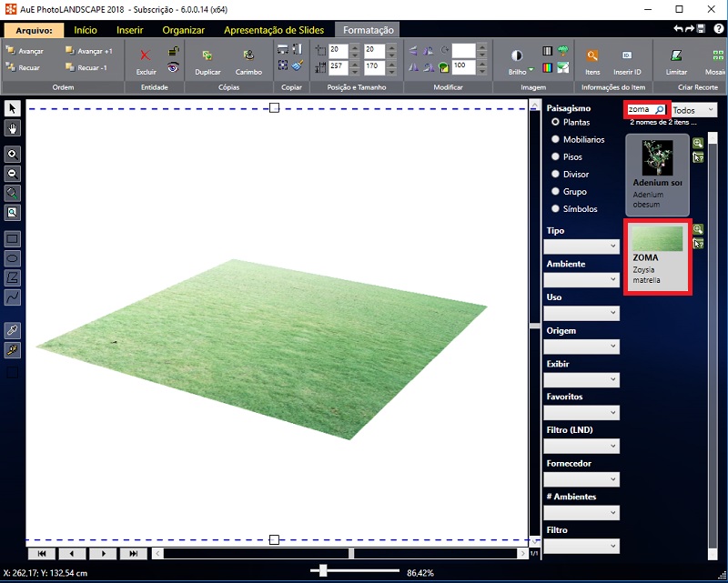Click the zoom in magnifier tool
Viewport: 728px width, 583px height.
13,155
